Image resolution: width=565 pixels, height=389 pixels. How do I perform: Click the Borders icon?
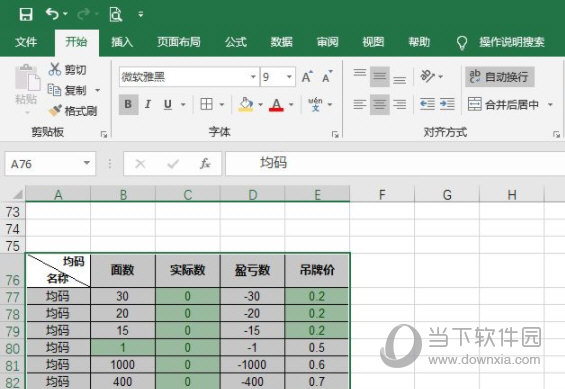tap(206, 104)
